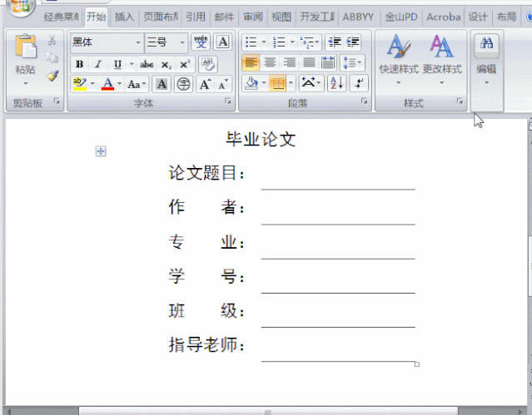Increase indent icon
The width and height of the screenshot is (532, 415).
pos(353,42)
